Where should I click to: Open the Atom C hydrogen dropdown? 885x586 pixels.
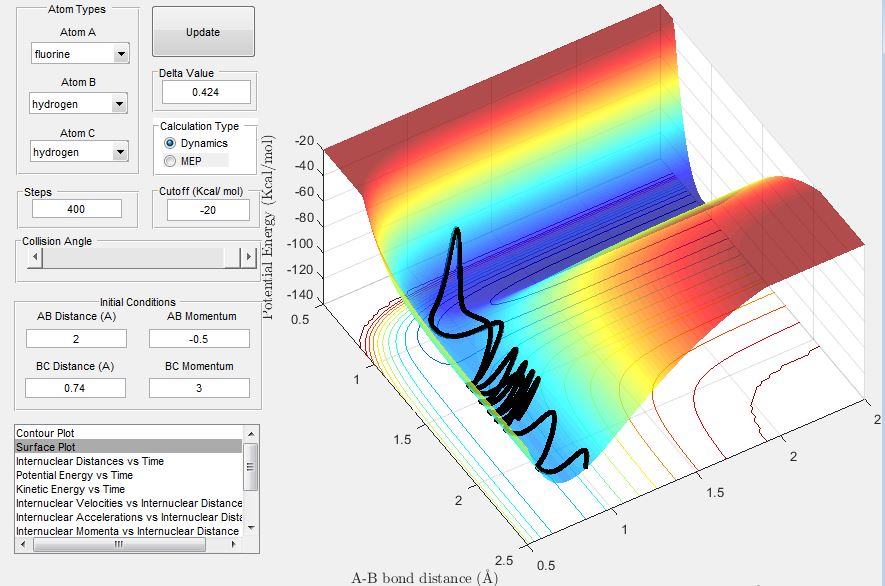point(79,152)
